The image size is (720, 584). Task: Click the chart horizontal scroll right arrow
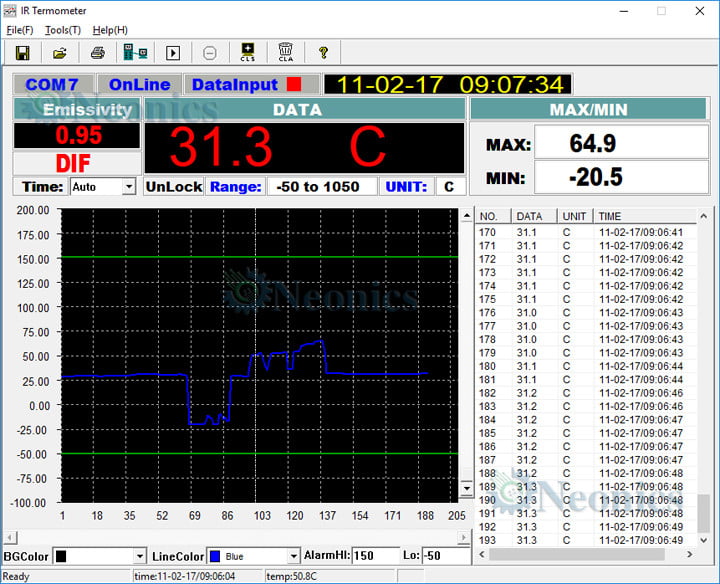[464, 537]
